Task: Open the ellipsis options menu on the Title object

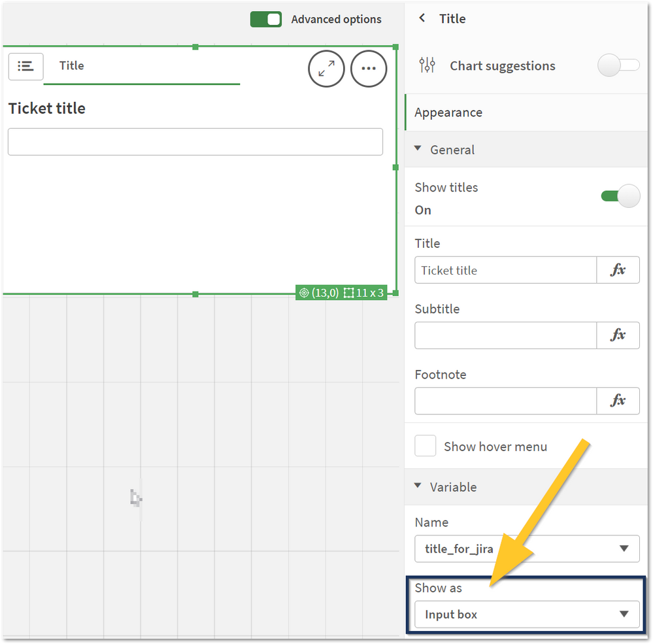Action: [x=368, y=69]
